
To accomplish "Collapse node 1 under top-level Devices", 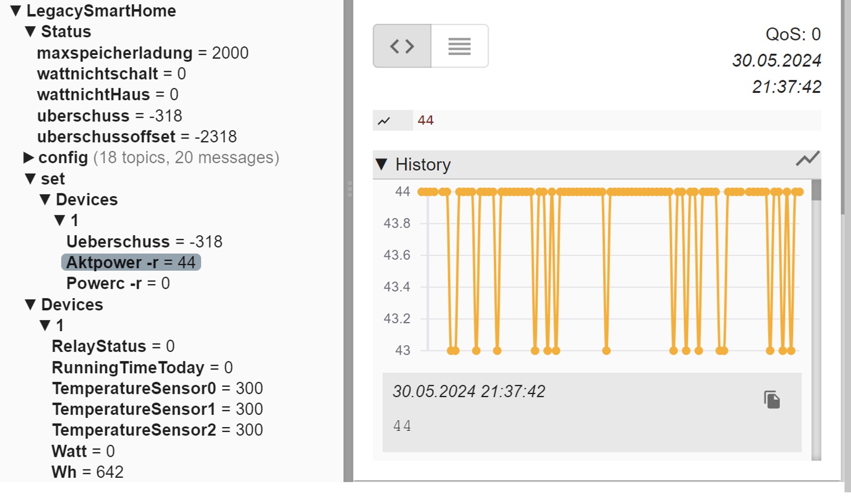I will coord(45,325).
